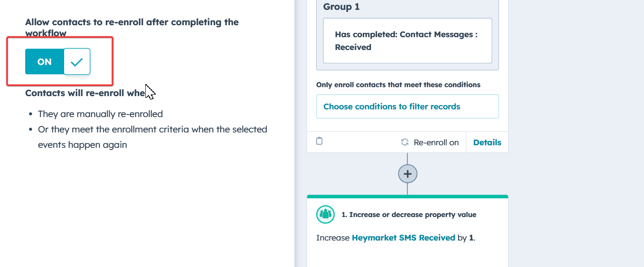Open the Details link on trigger card
The width and height of the screenshot is (644, 267).
coord(487,142)
